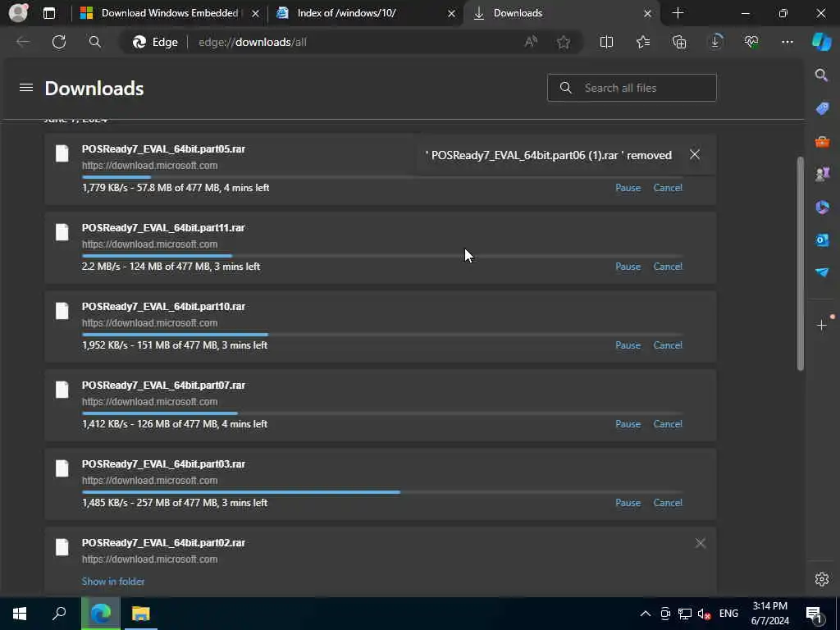This screenshot has width=840, height=630.
Task: Pause the part07.rar download
Action: click(x=628, y=424)
